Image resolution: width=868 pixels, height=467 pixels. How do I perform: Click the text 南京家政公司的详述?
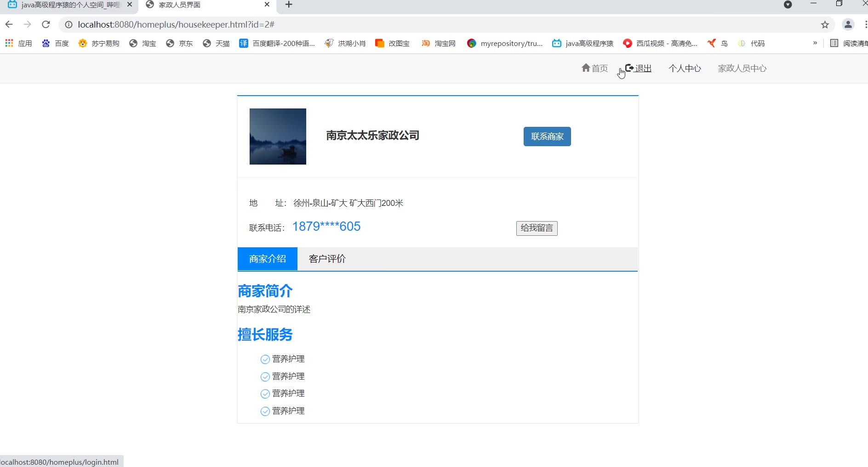tap(274, 309)
